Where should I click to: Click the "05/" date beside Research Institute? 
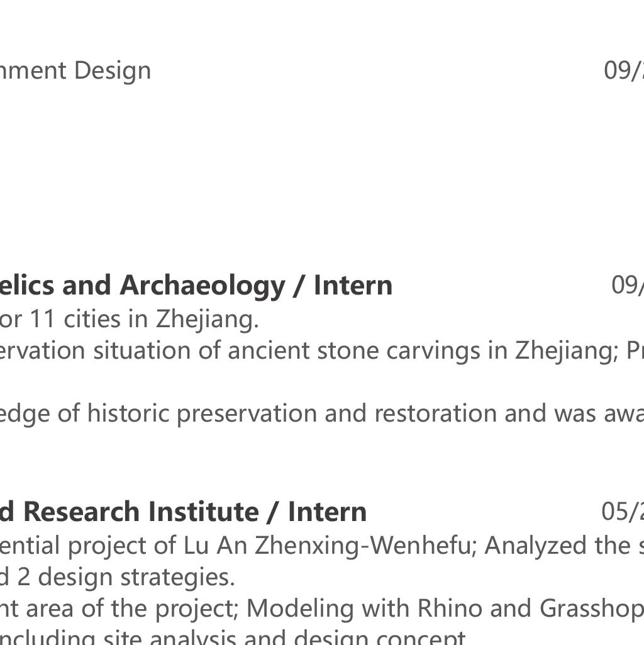point(622,512)
